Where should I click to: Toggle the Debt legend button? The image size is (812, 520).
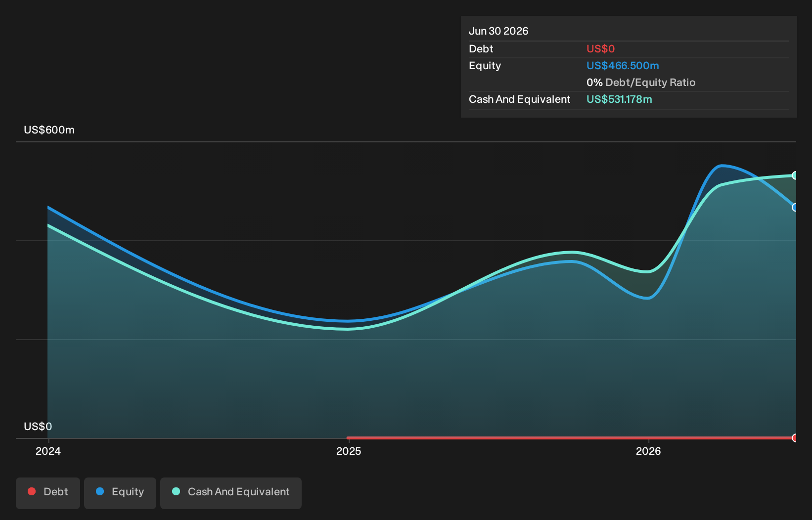48,493
